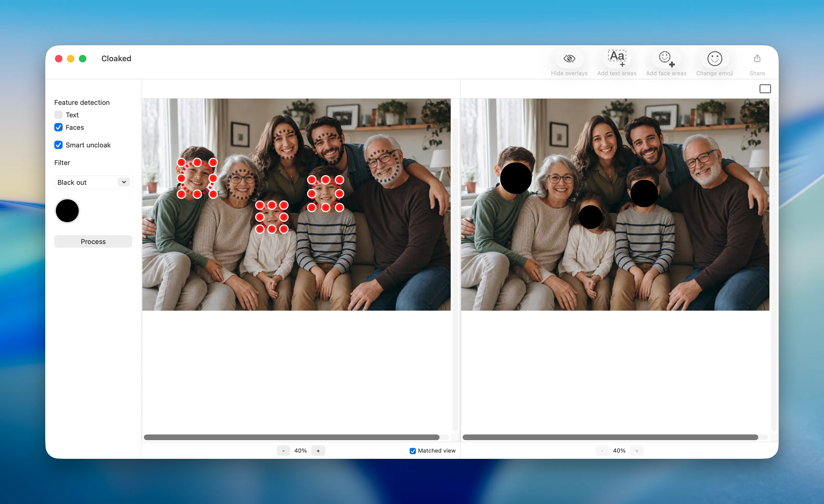Zoom out left pane with minus button
The image size is (824, 504).
(x=283, y=451)
